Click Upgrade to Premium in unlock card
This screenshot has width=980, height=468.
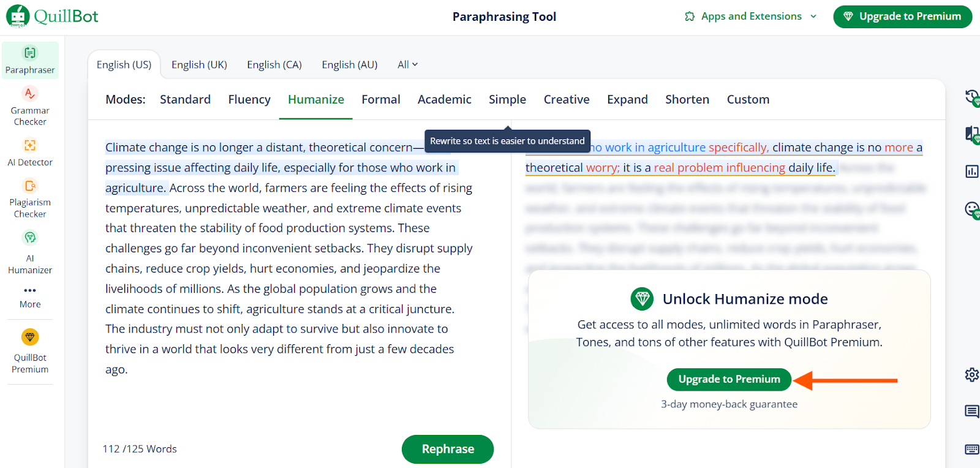[x=729, y=379]
